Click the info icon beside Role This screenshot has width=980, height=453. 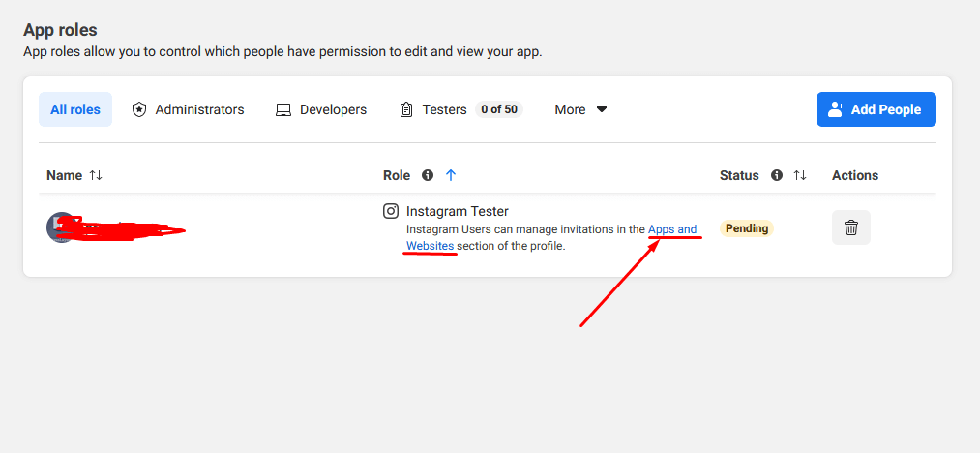428,175
